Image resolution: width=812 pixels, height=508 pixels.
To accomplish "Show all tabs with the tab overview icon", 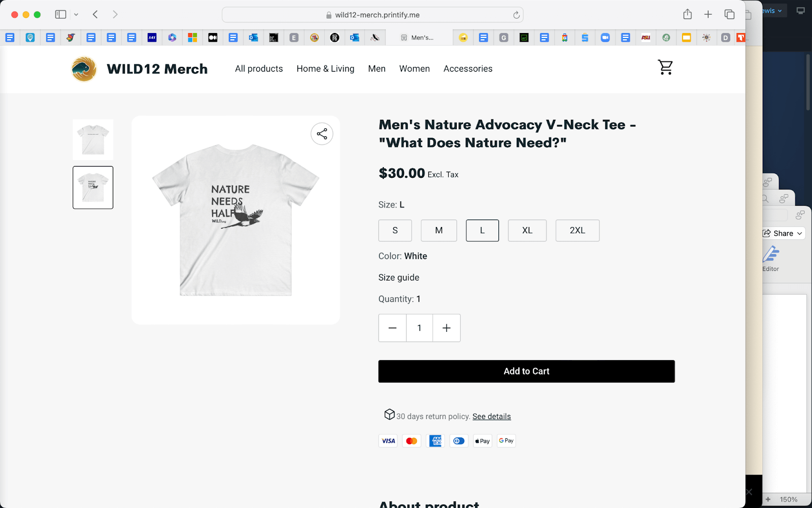I will pos(729,14).
